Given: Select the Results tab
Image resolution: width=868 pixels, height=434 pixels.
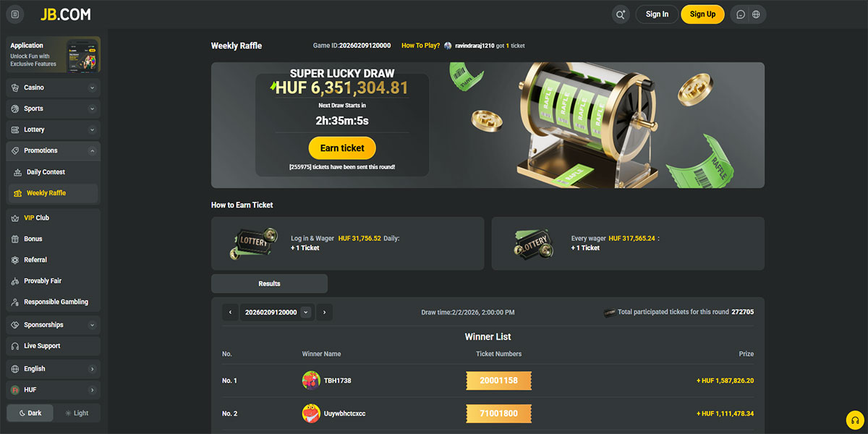Looking at the screenshot, I should 269,284.
